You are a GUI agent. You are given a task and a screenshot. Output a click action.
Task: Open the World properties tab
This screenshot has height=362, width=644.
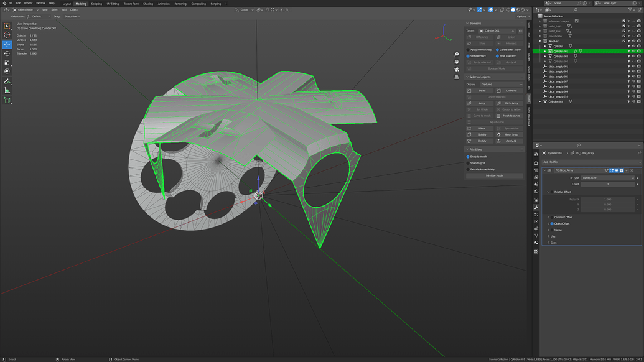536,191
